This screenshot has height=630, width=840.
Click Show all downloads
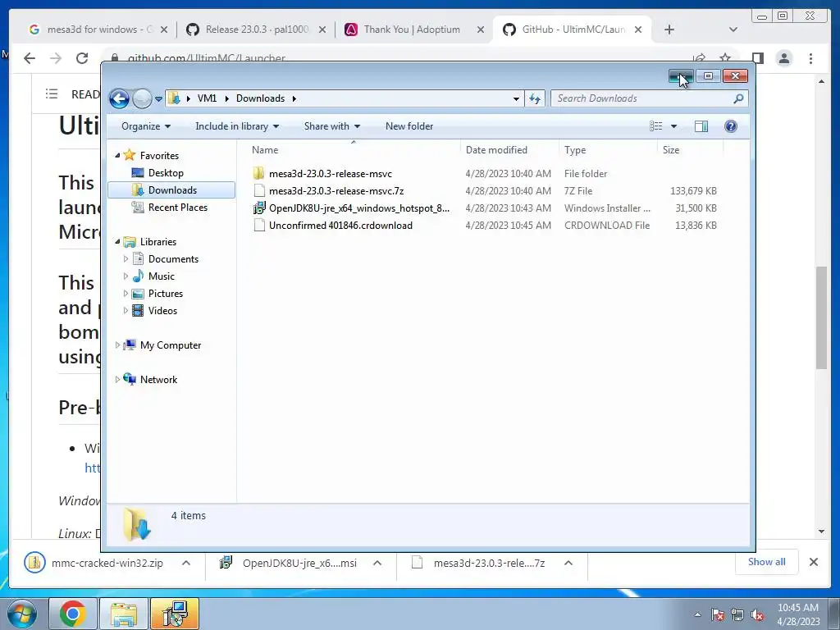pyautogui.click(x=767, y=562)
